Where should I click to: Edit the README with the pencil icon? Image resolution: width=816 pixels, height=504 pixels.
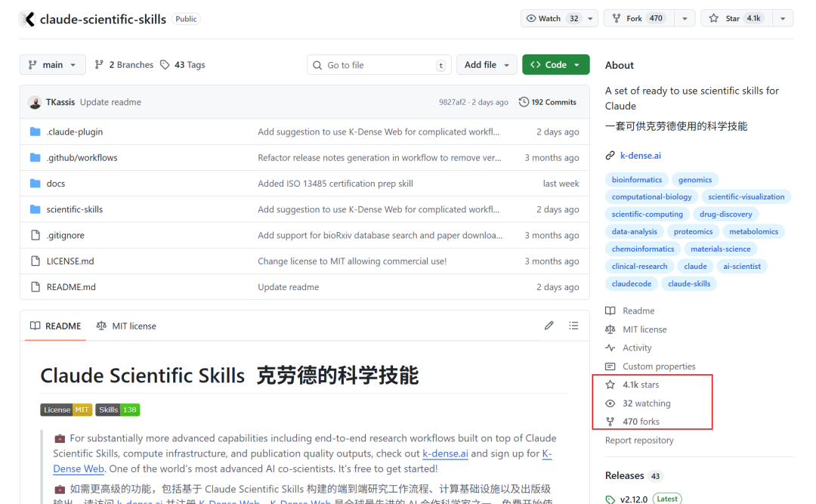pos(549,326)
